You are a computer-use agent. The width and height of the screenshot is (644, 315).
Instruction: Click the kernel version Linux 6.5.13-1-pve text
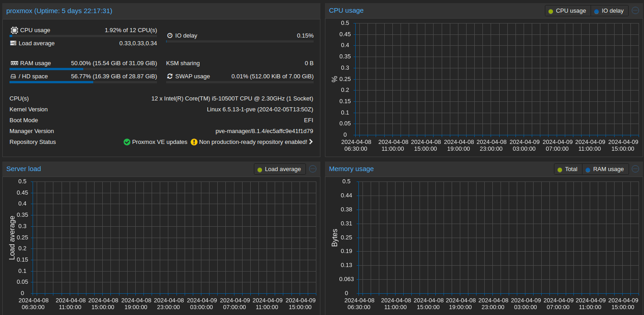click(260, 110)
